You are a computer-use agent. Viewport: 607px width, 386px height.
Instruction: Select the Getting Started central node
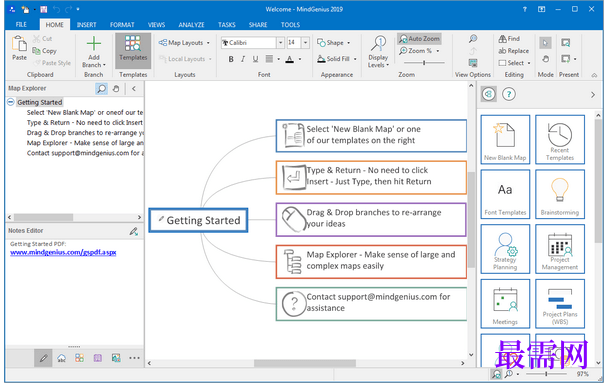point(198,220)
